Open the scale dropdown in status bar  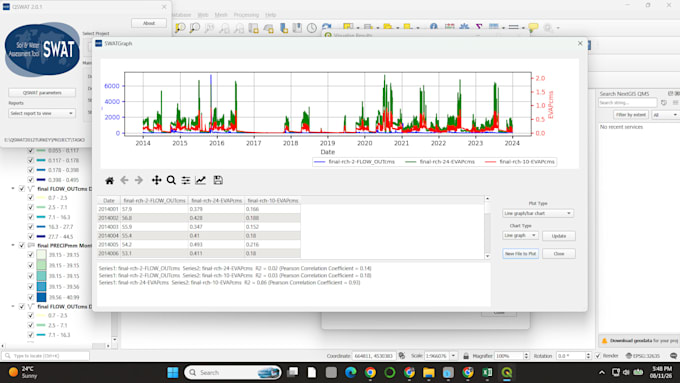pos(454,356)
